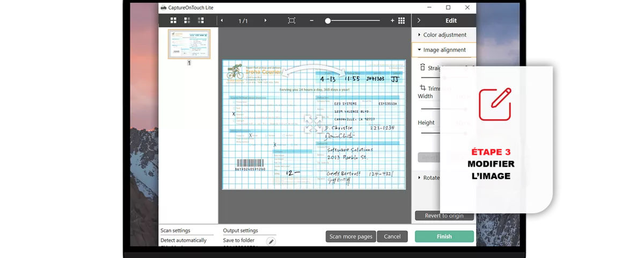The image size is (644, 258).
Task: Zoom out with the minus icon
Action: (x=312, y=20)
